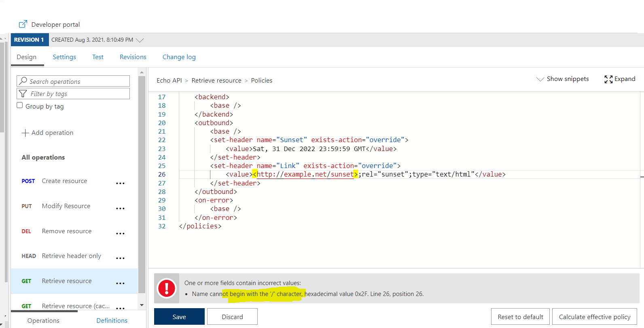Click Retrieve resource in the breadcrumb
Screen dimensions: 644x328
click(216, 81)
